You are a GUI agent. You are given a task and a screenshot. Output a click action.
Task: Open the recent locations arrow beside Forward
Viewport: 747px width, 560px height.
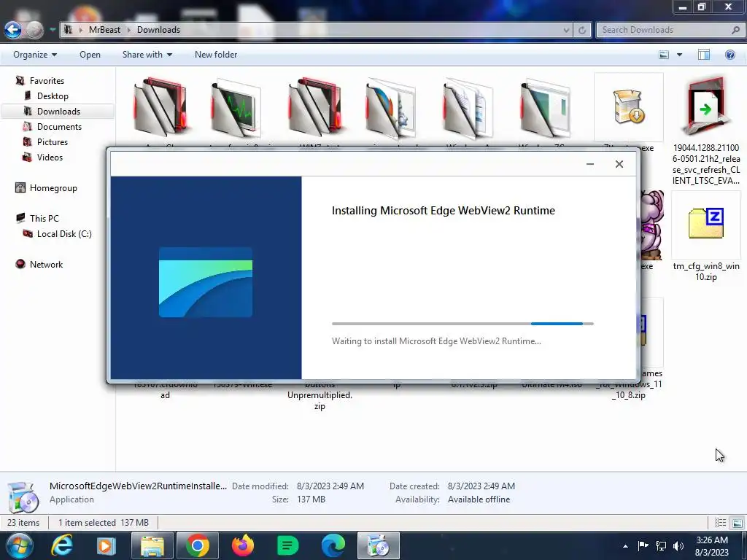point(53,29)
